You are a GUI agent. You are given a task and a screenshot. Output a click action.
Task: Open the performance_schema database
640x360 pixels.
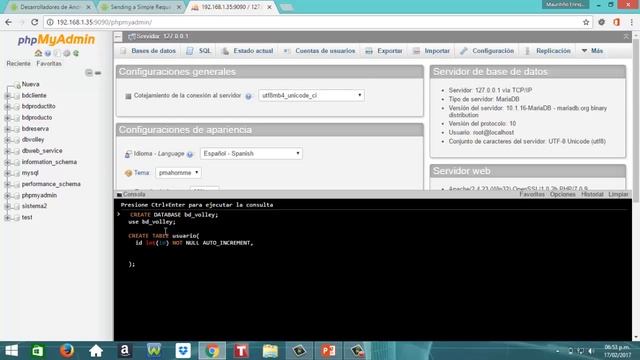(51, 184)
